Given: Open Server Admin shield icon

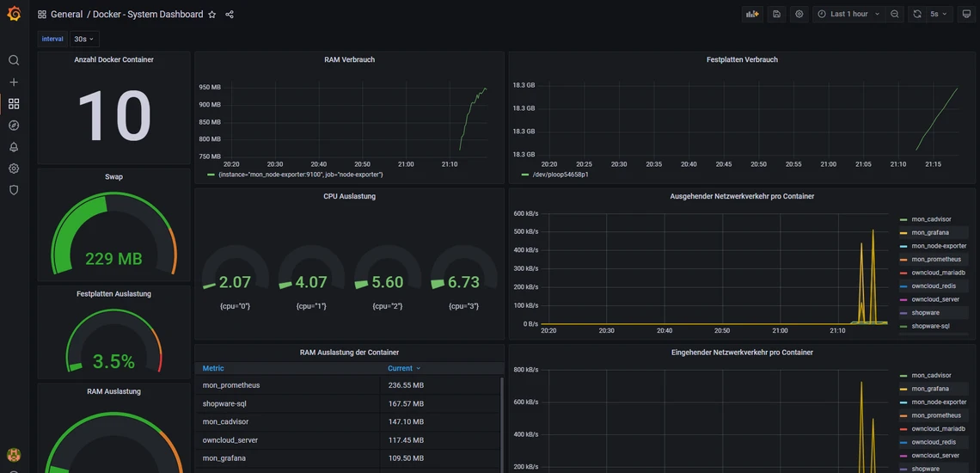Looking at the screenshot, I should (14, 190).
